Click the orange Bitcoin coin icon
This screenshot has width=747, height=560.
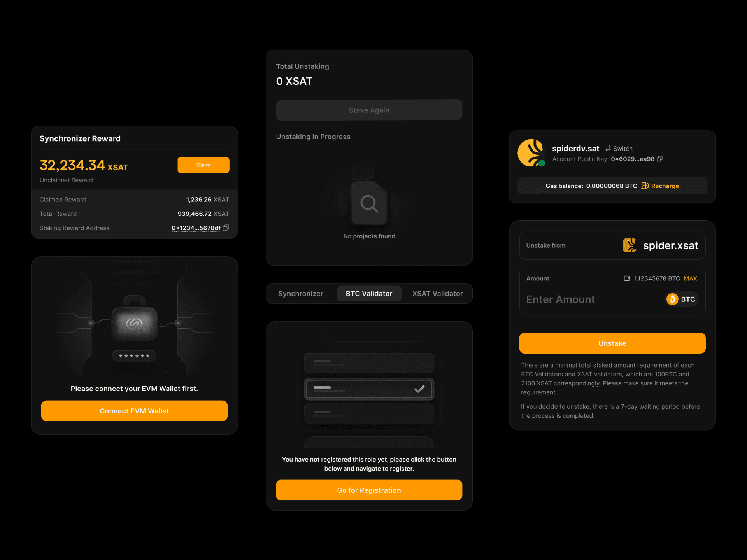(x=672, y=299)
